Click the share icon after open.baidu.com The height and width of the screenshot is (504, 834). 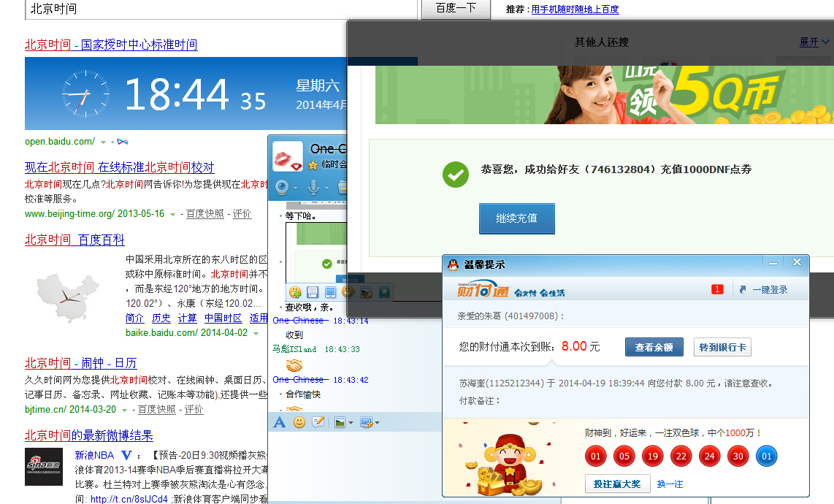click(123, 142)
